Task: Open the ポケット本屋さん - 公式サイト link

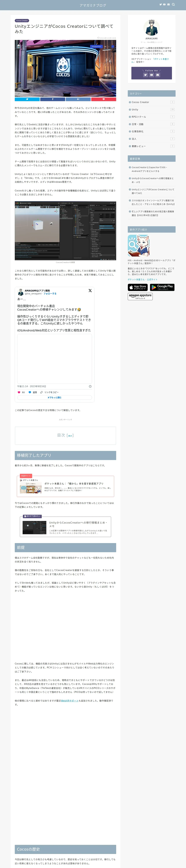Action: click(142, 279)
